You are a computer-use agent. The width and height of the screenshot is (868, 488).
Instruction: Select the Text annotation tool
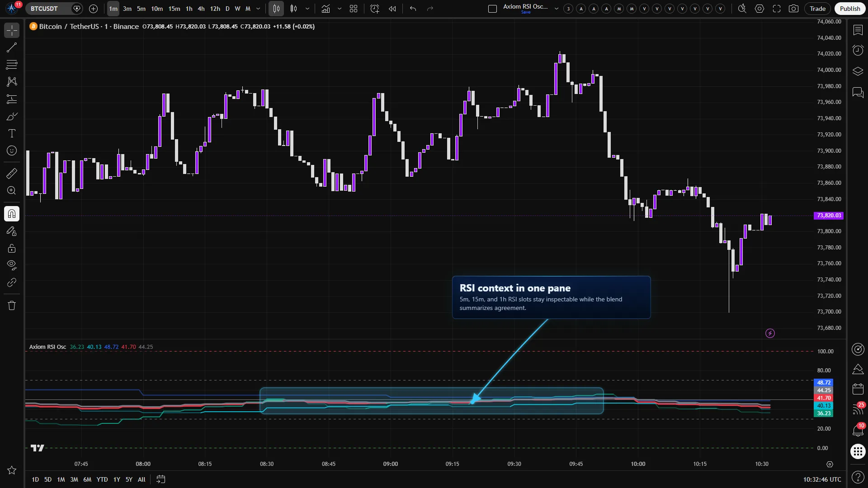pos(12,133)
